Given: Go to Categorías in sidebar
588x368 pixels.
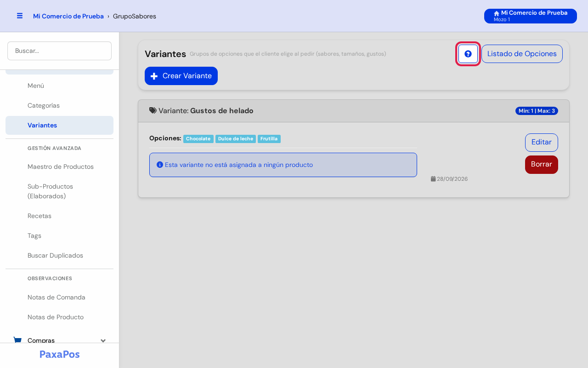Looking at the screenshot, I should tap(59, 105).
